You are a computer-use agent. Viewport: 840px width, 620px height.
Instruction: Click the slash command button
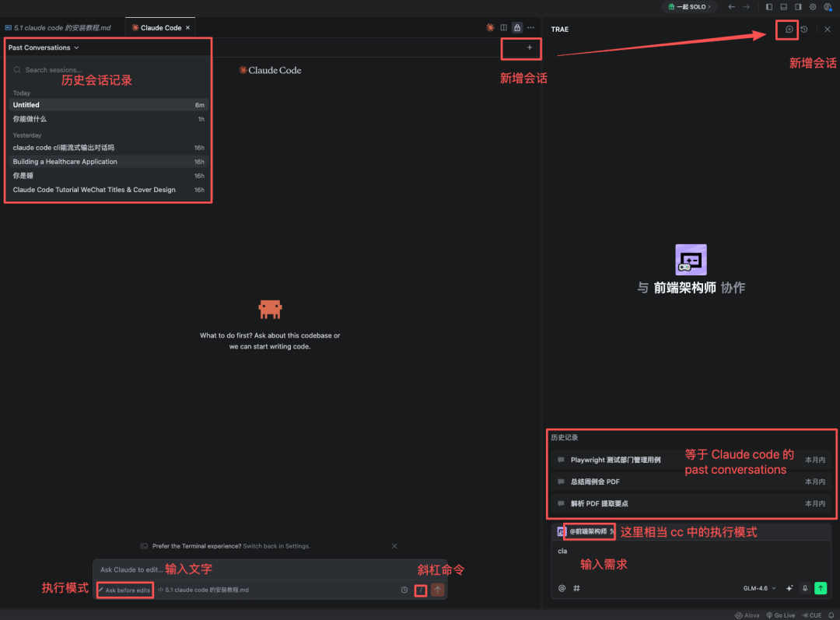pyautogui.click(x=421, y=590)
